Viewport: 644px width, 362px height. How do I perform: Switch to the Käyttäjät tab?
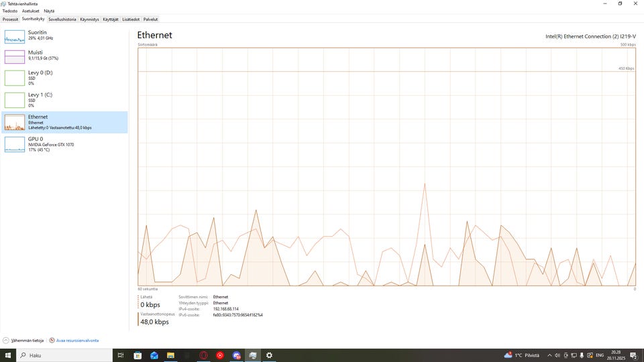[111, 19]
